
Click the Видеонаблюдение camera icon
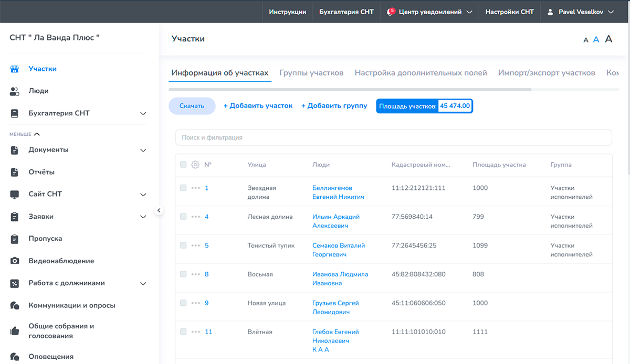[x=15, y=261]
